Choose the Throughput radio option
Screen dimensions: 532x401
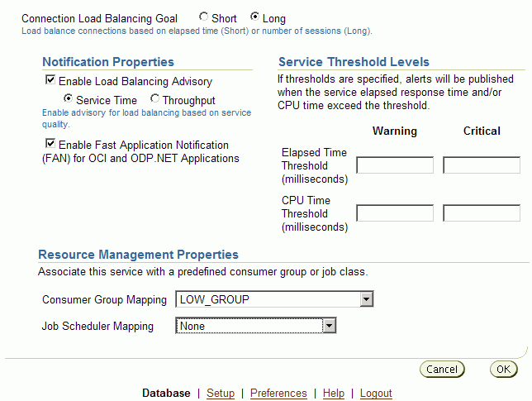click(x=155, y=99)
